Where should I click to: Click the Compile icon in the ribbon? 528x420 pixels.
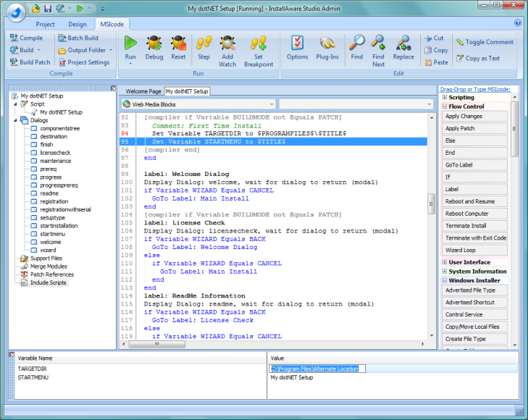point(14,38)
